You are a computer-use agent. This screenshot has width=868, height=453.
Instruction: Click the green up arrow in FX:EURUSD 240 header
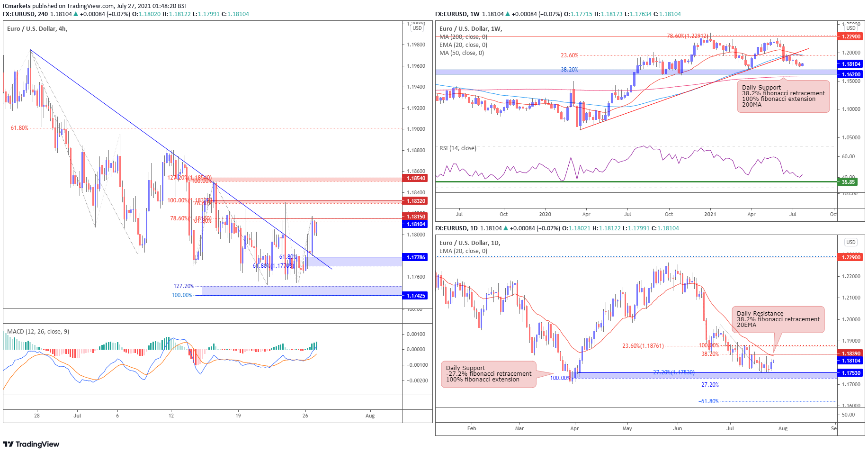[x=76, y=14]
